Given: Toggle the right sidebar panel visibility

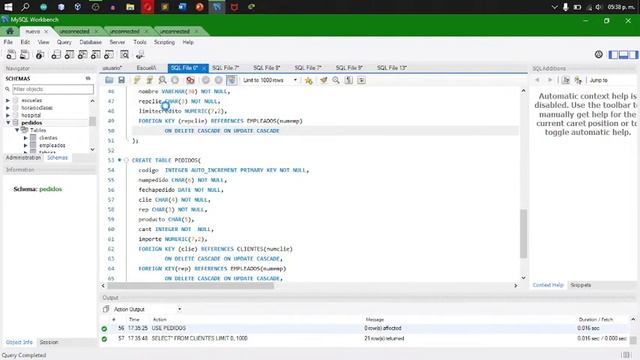Looking at the screenshot, I should 633,54.
